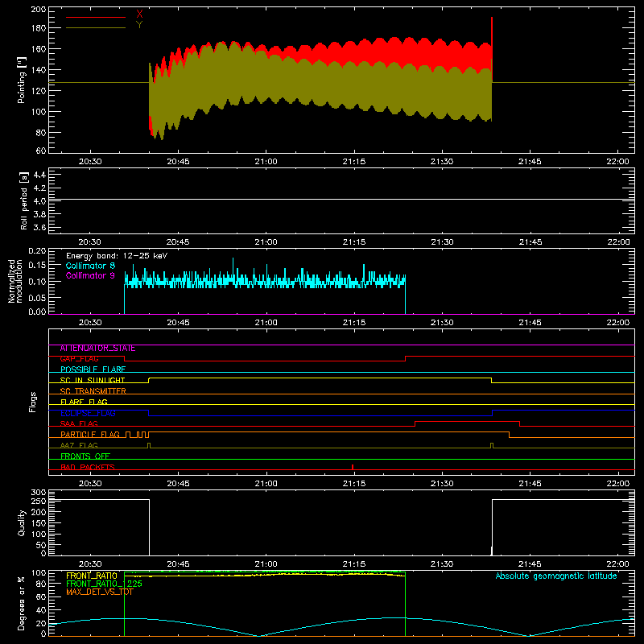
Task: Click the Flags axis title
Action: click(33, 402)
